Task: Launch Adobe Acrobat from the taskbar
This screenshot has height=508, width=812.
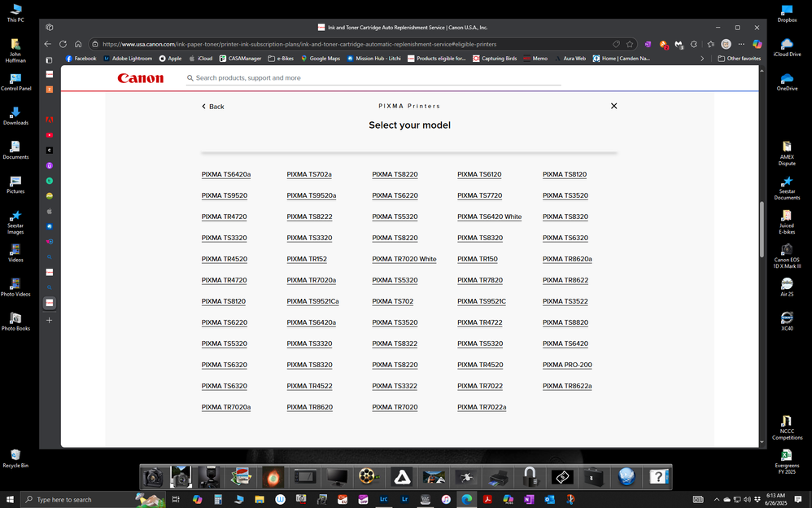Action: [487, 499]
